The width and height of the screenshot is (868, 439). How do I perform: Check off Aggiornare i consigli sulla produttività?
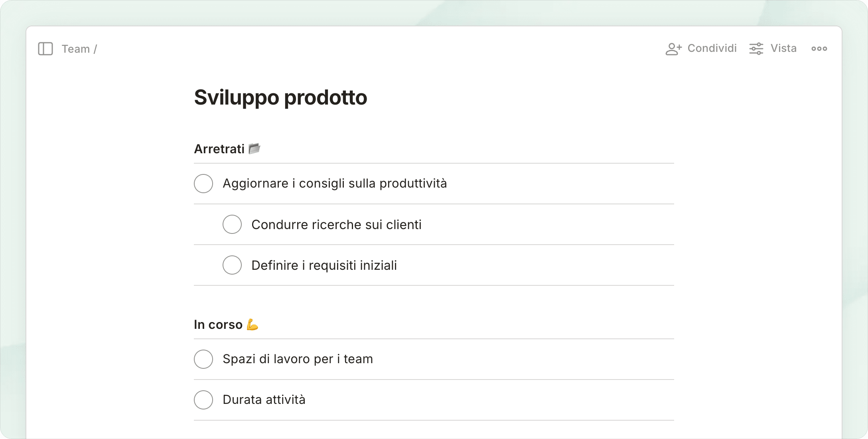[203, 184]
